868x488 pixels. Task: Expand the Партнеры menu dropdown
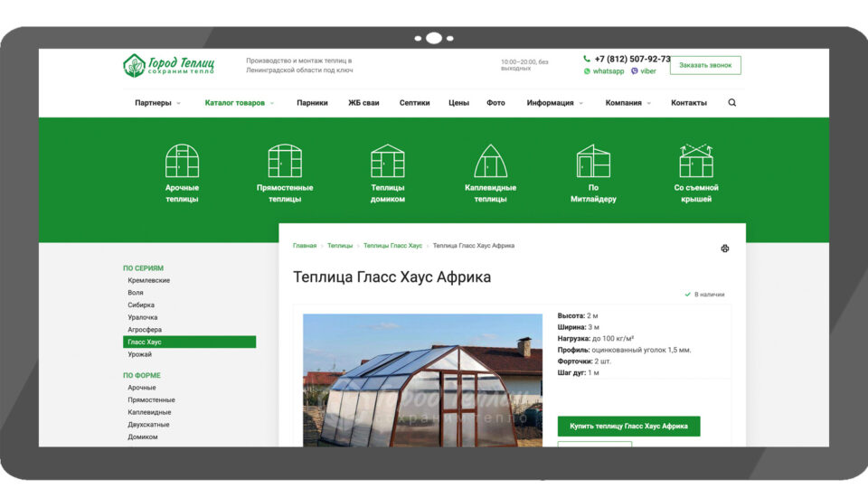157,103
